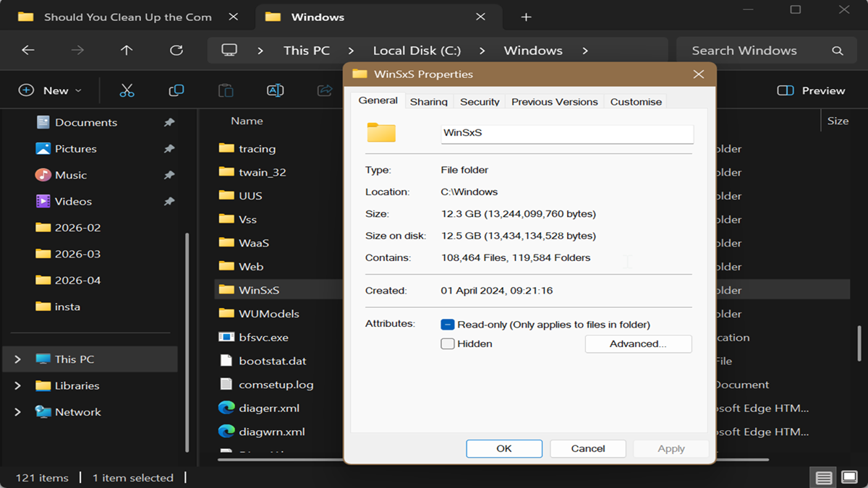Open a new tab with plus button
The width and height of the screenshot is (868, 488).
point(526,17)
